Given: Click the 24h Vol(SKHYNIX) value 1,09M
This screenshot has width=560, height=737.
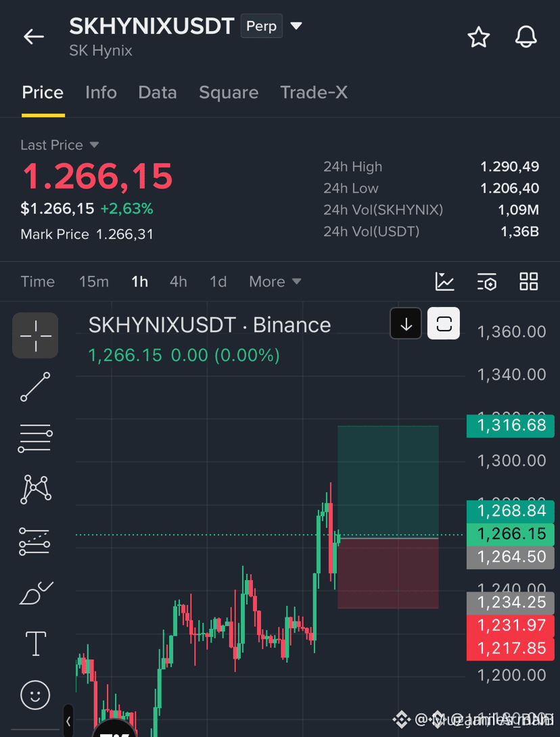Looking at the screenshot, I should coord(519,210).
